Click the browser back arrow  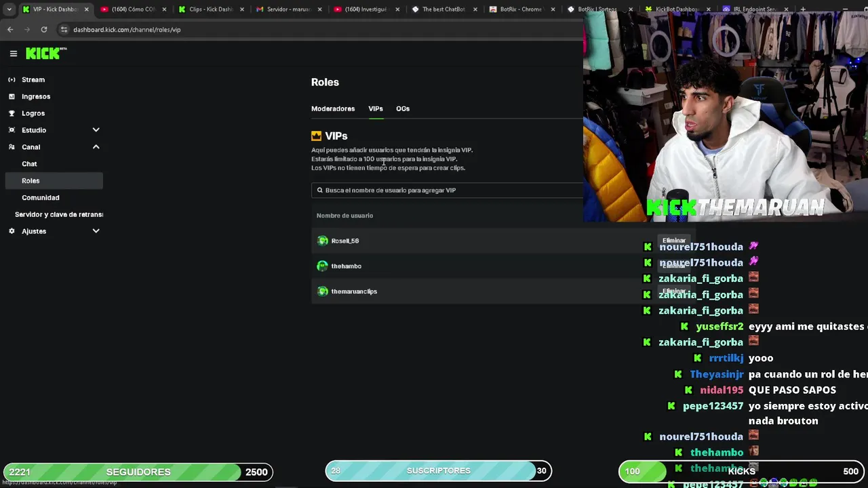point(10,30)
